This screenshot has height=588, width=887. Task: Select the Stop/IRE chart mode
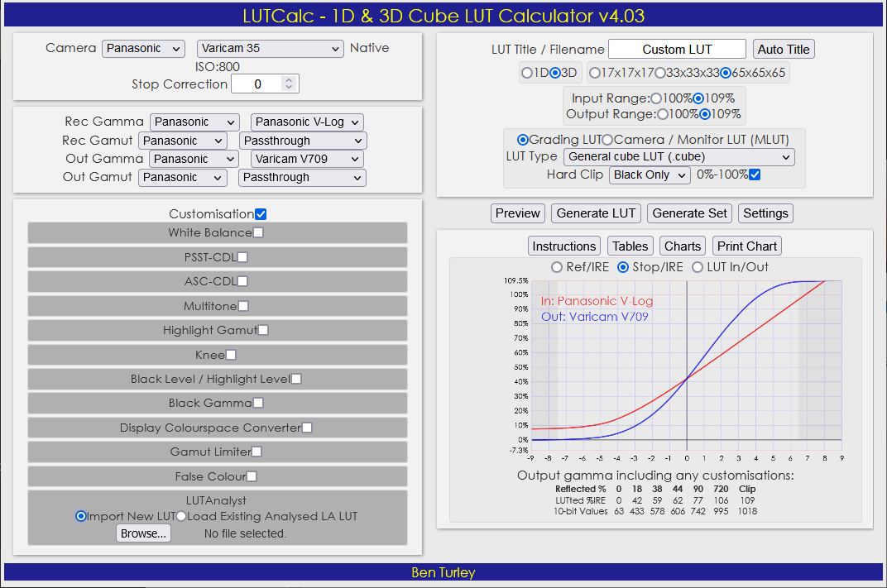[623, 267]
